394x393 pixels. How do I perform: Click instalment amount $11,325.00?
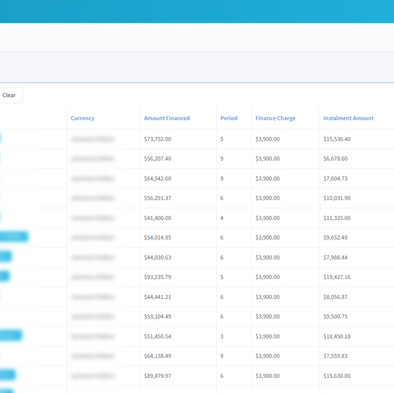(337, 218)
